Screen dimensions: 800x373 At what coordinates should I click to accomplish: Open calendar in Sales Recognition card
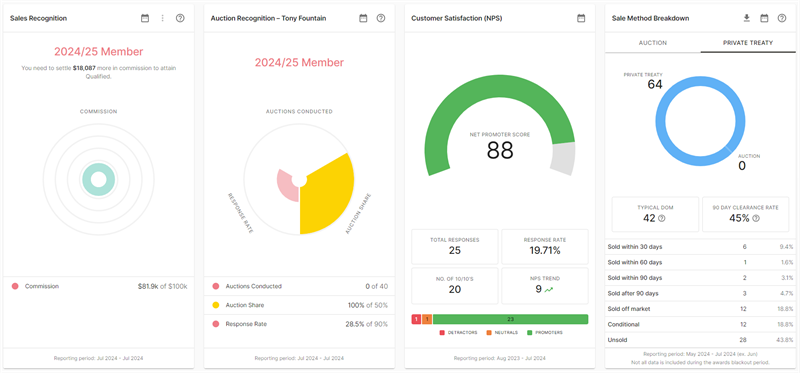click(145, 18)
